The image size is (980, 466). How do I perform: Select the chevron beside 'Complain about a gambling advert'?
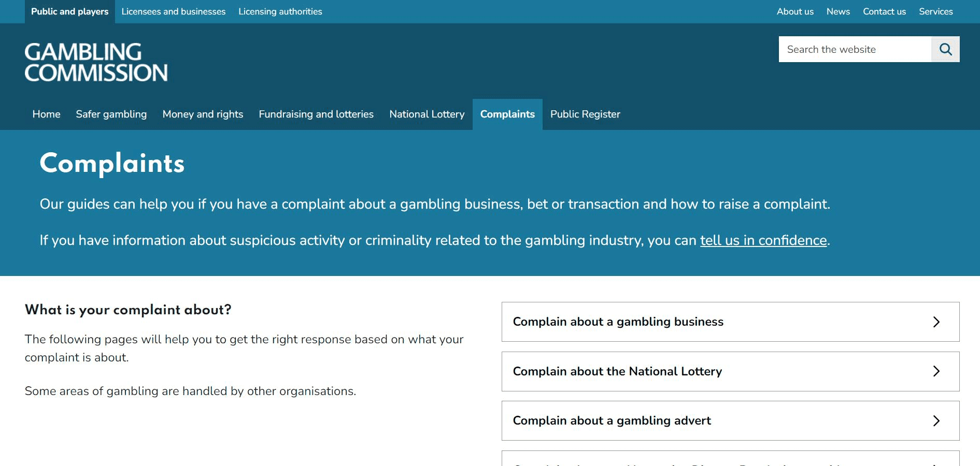coord(936,420)
